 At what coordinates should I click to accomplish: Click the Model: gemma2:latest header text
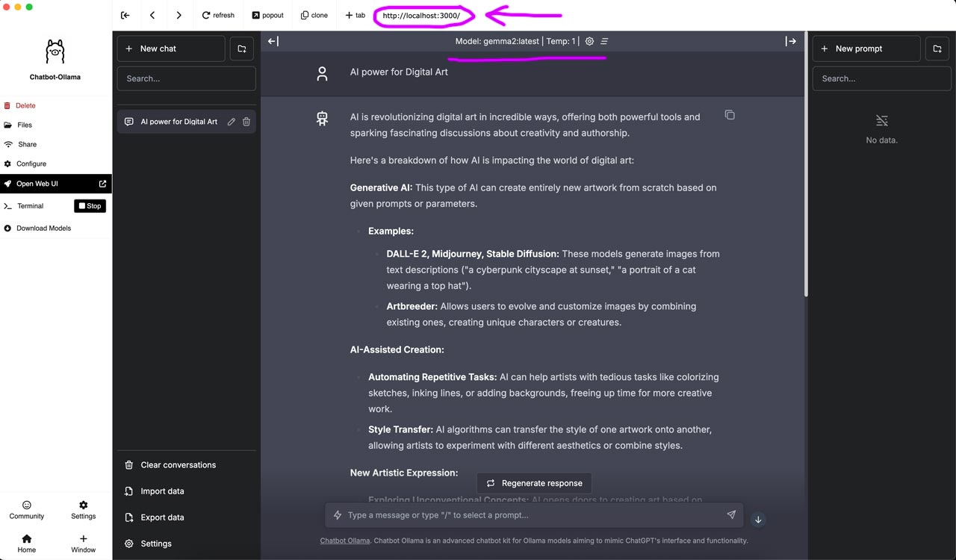(x=498, y=41)
